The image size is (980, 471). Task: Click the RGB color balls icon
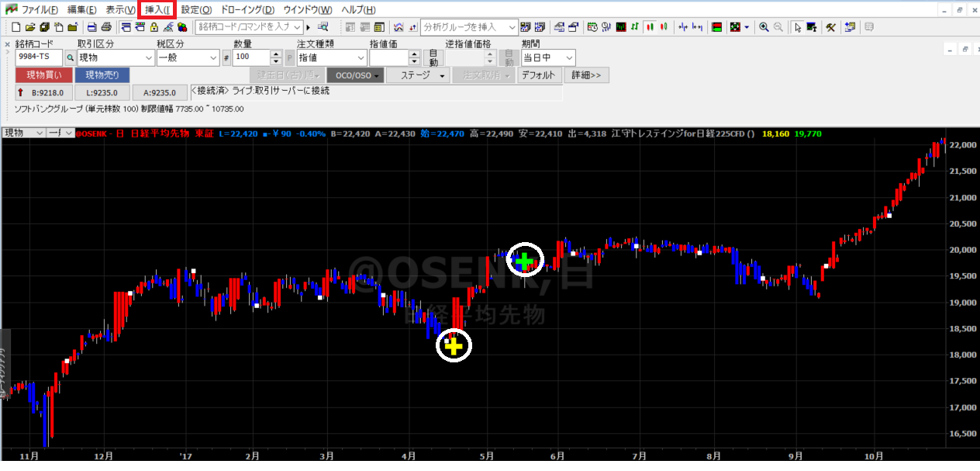pos(182,27)
